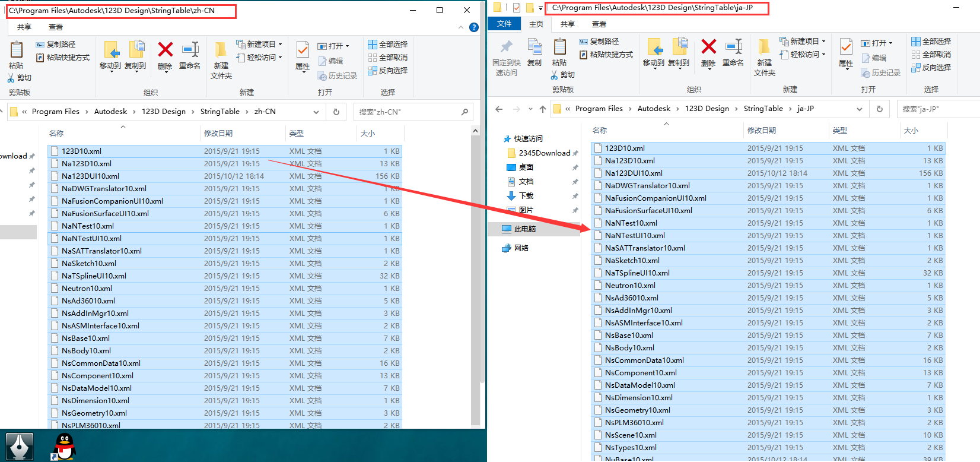Click Select none (全部取消) in ja-JP window
This screenshot has height=462, width=980.
(931, 55)
